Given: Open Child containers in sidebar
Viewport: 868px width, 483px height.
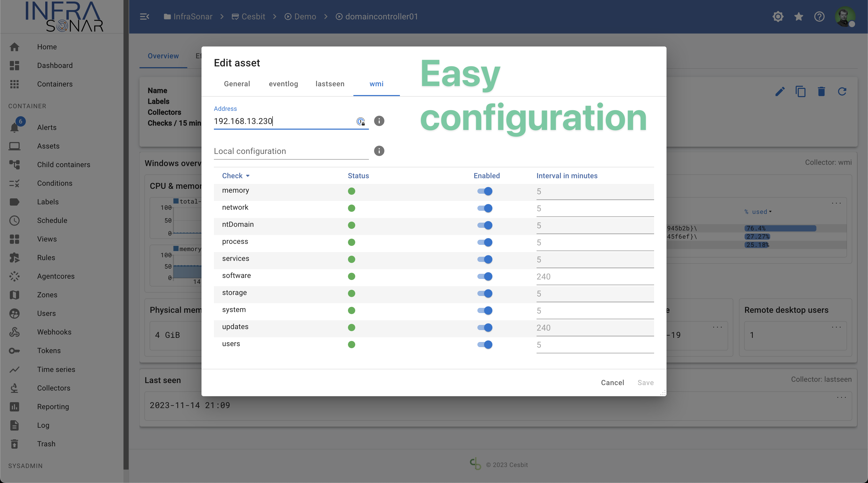Looking at the screenshot, I should click(x=63, y=164).
